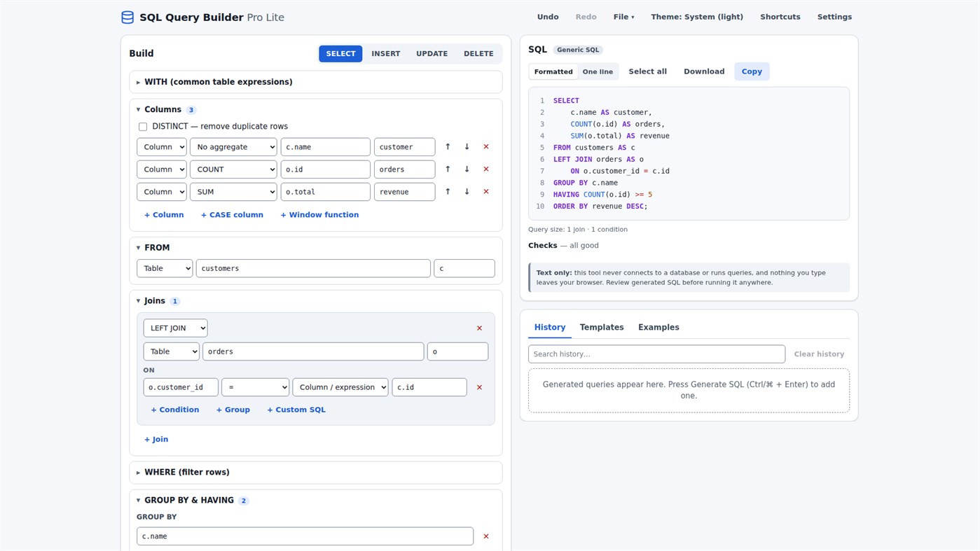Move the revenue column down
This screenshot has height=551, width=980.
coord(467,192)
